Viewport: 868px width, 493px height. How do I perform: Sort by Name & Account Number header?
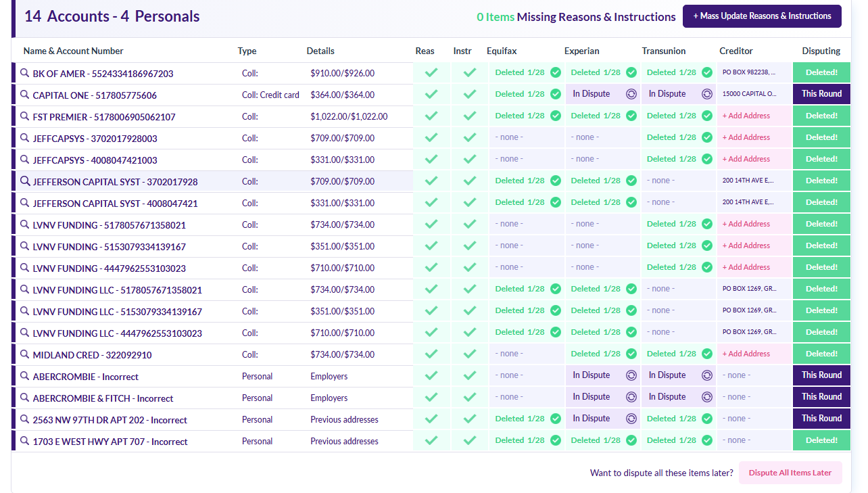[74, 51]
